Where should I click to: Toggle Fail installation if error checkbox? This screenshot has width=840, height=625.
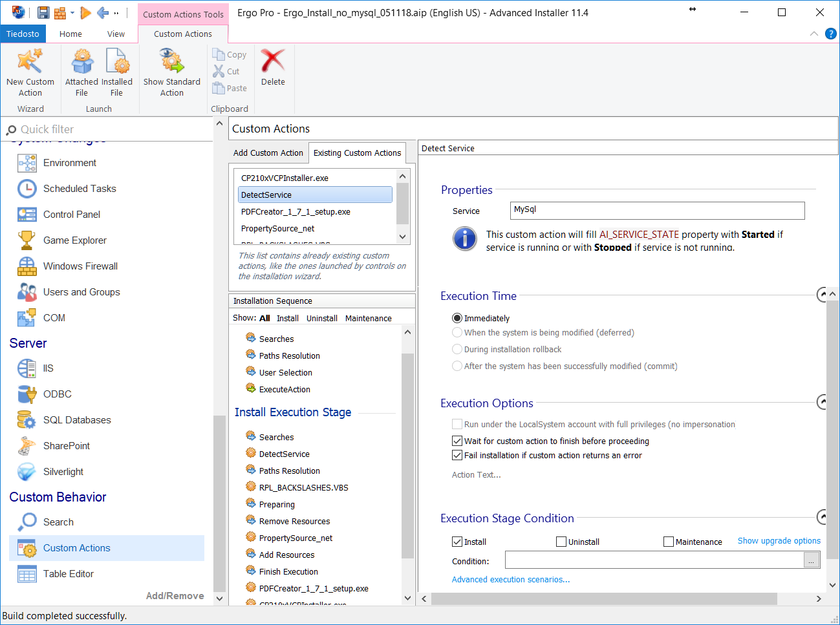click(x=457, y=456)
